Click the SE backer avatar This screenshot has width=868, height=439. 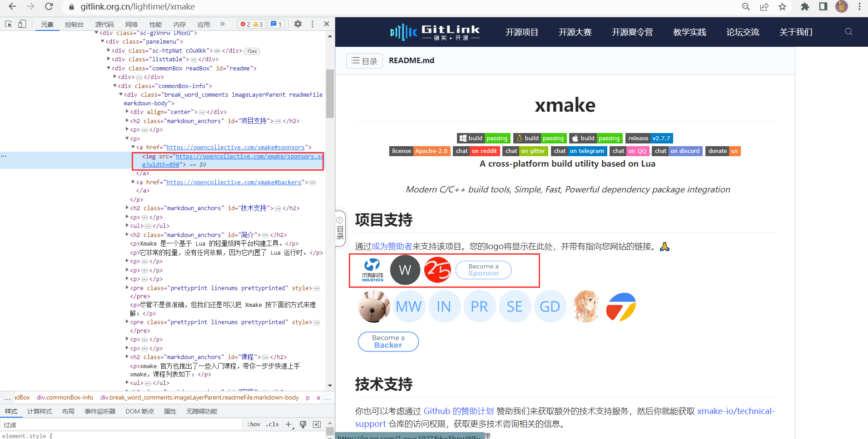[515, 306]
